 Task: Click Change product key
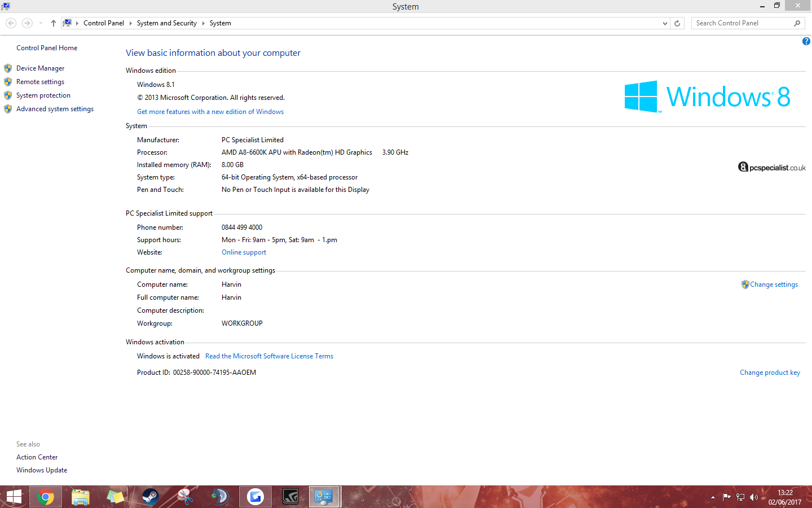coord(770,373)
